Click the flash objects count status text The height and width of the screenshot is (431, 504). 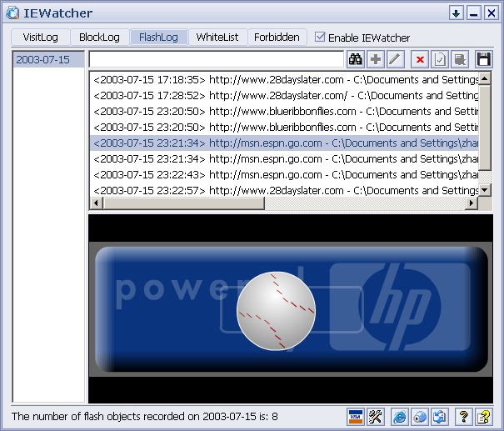pyautogui.click(x=145, y=417)
